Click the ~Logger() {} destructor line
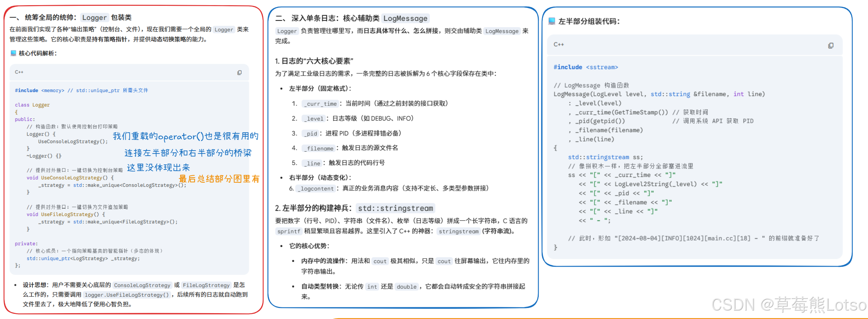The width and height of the screenshot is (868, 319). pyautogui.click(x=44, y=156)
